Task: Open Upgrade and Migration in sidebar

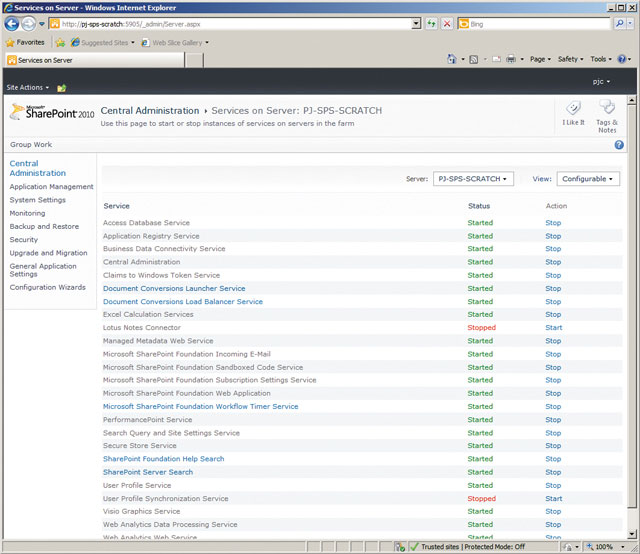Action: pos(48,253)
